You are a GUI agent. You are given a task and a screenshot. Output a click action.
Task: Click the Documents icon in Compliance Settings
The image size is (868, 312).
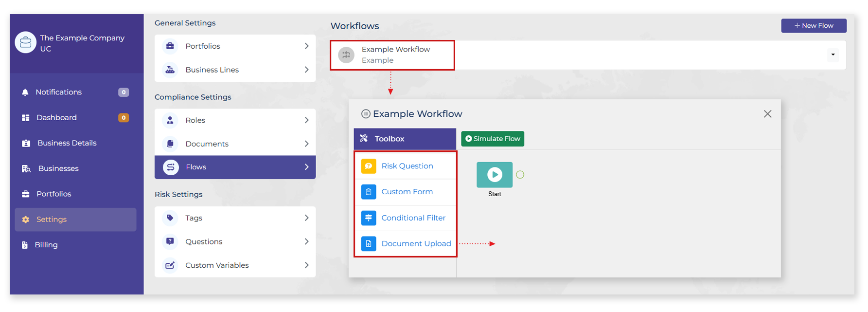click(x=170, y=144)
